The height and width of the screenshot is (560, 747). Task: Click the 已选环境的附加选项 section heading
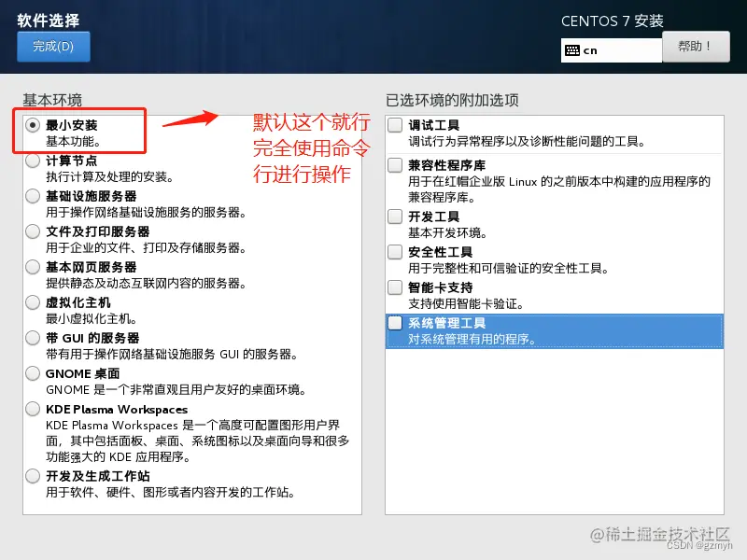coord(452,100)
